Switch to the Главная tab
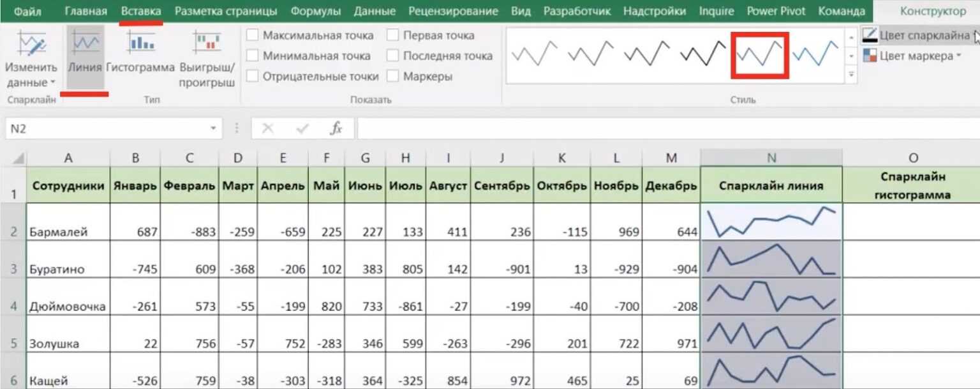This screenshot has width=980, height=389. tap(85, 11)
